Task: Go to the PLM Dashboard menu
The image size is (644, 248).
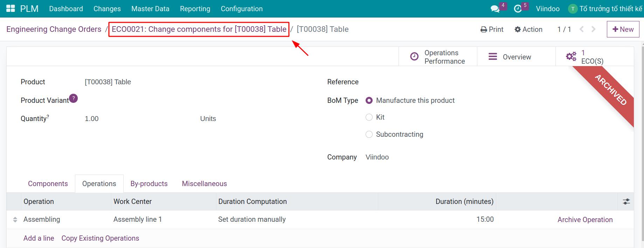Action: pos(66,9)
